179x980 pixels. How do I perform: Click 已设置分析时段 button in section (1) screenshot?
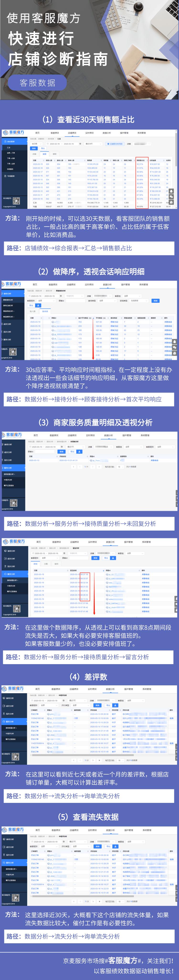pos(116,144)
